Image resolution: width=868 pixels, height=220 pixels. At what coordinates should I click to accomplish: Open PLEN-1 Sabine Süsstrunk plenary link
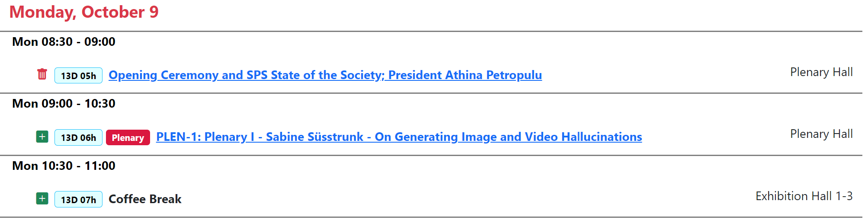pyautogui.click(x=399, y=137)
